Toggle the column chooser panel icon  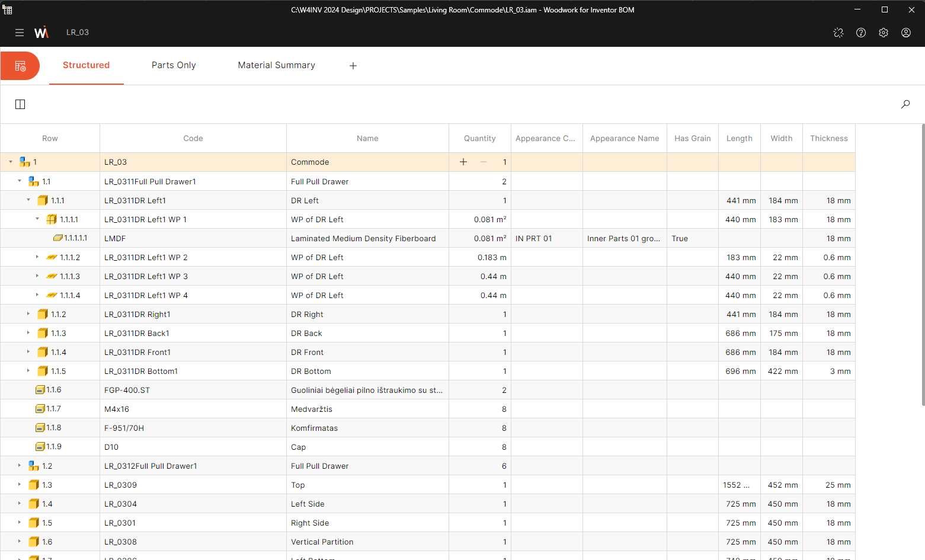pyautogui.click(x=20, y=104)
